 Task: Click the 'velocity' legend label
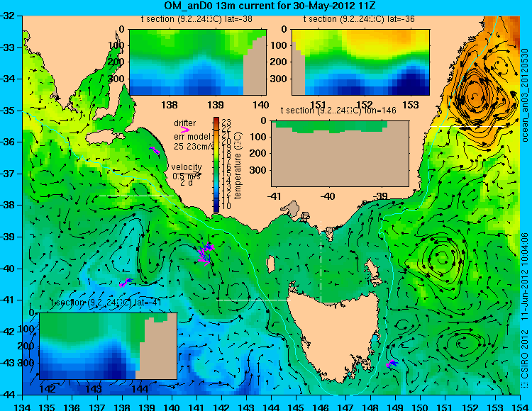187,167
